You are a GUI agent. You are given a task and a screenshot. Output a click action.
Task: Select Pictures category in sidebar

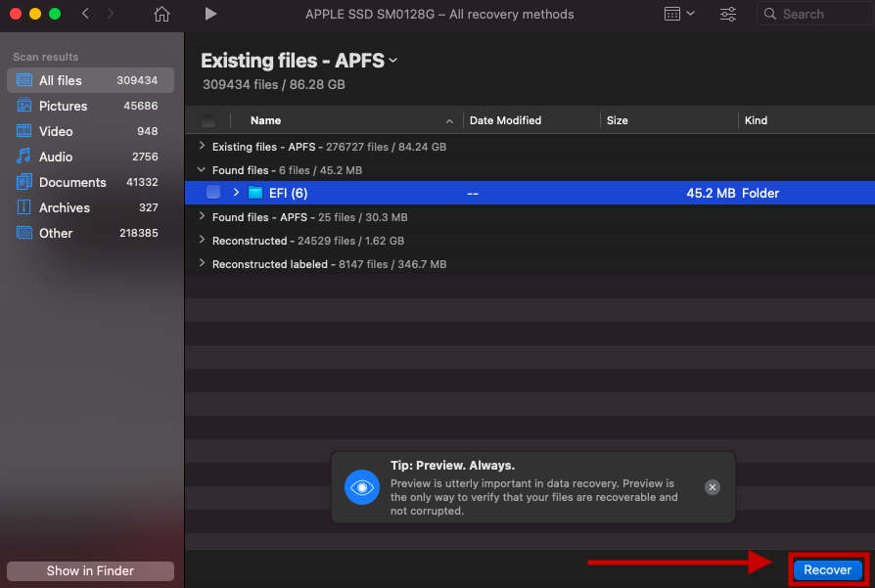click(x=90, y=106)
